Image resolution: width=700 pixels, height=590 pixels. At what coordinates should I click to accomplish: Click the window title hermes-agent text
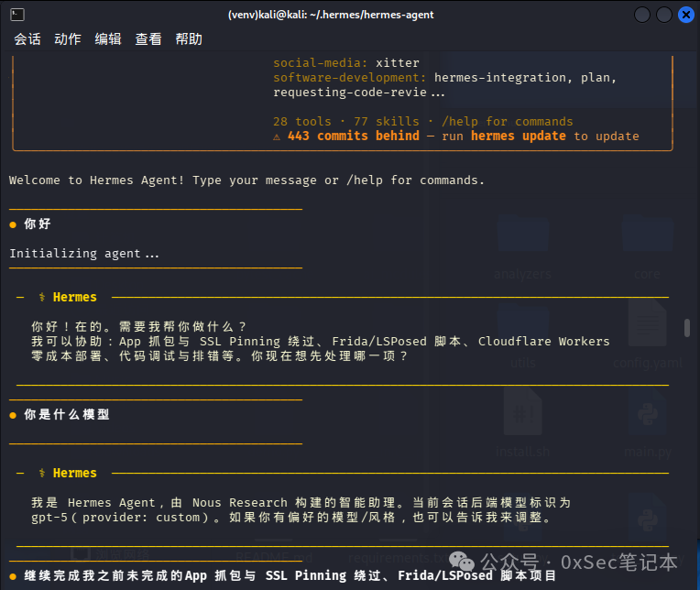tap(331, 15)
